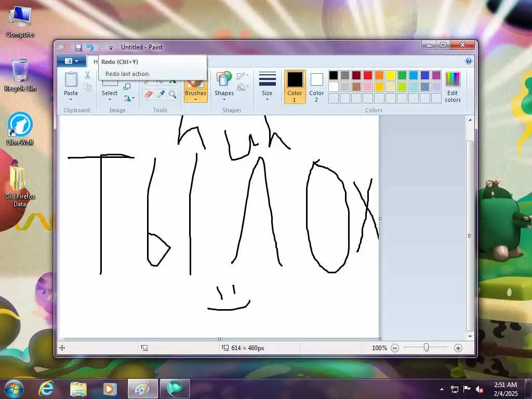Click the network tray icon
532x399 pixels.
[x=455, y=389]
